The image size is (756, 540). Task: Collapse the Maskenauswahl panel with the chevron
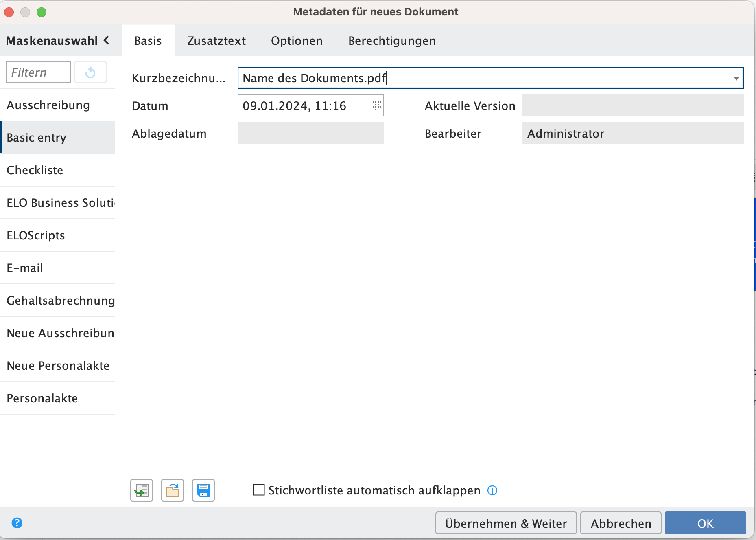(x=107, y=40)
